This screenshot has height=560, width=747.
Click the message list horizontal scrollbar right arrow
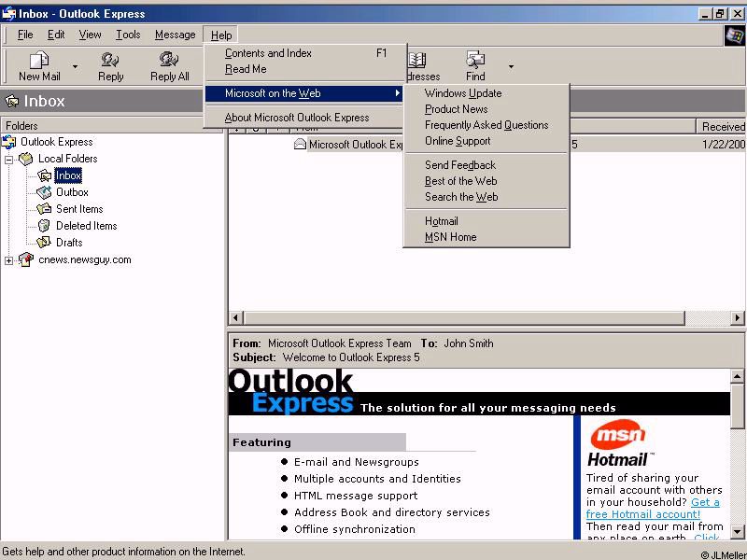738,318
